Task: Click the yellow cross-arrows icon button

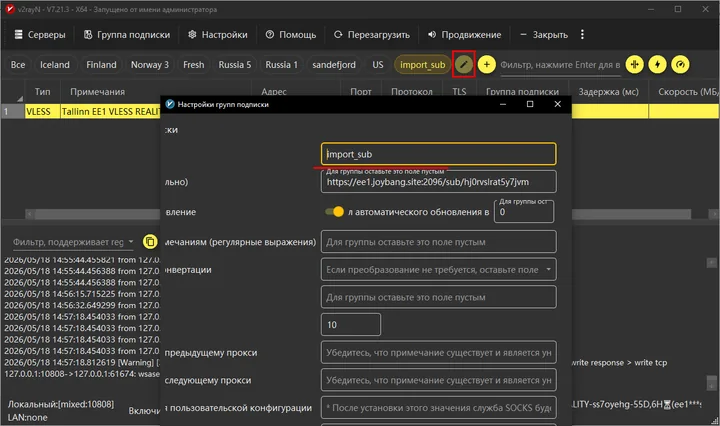Action: pos(635,64)
